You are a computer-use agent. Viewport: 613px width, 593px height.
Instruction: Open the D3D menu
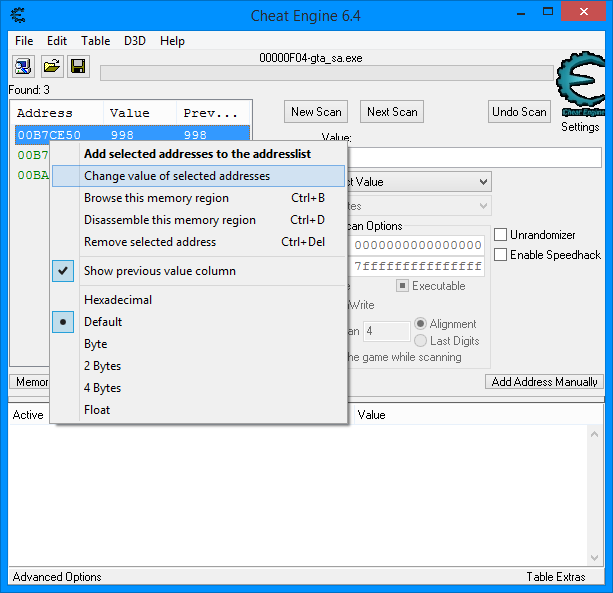pyautogui.click(x=135, y=41)
